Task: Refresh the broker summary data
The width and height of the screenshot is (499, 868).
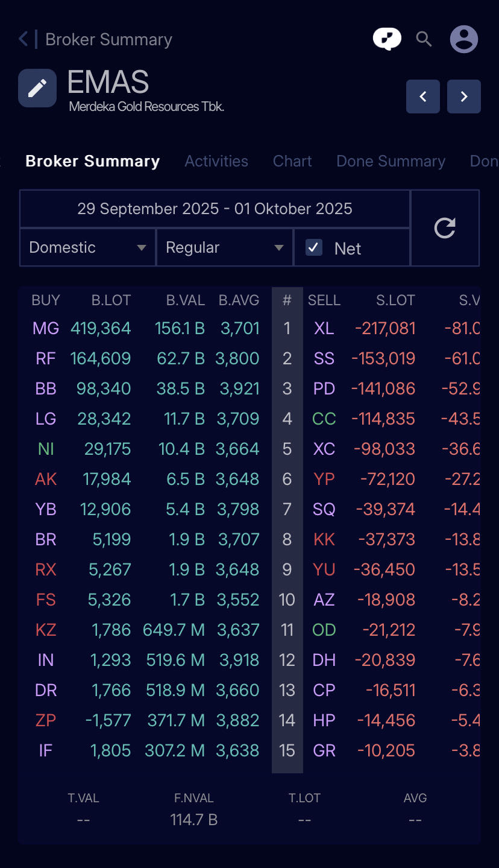Action: pyautogui.click(x=445, y=228)
